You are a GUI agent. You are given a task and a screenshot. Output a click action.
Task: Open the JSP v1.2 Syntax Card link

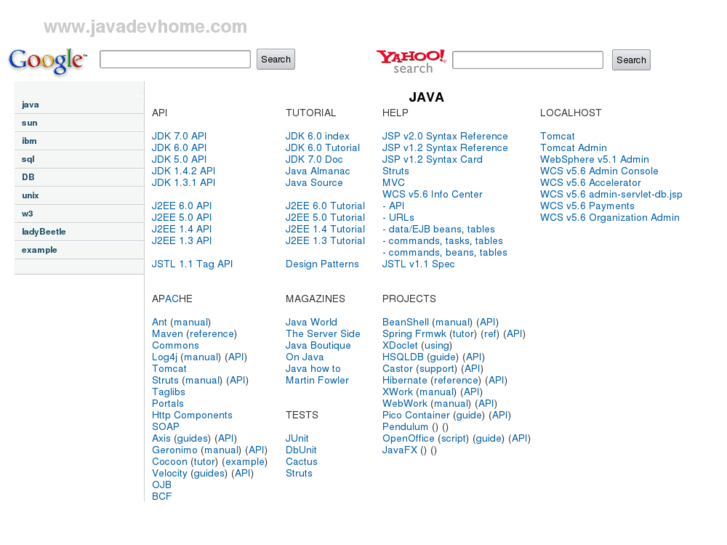432,159
